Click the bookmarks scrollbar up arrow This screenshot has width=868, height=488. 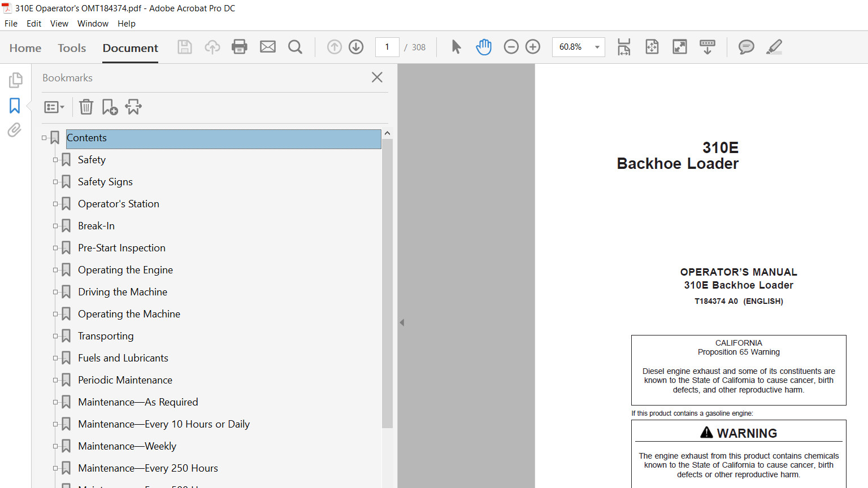coord(387,133)
